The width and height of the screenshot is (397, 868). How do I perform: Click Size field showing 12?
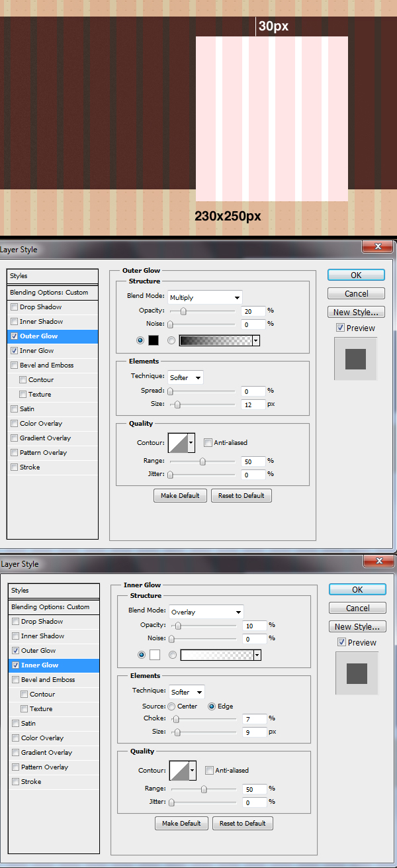253,404
